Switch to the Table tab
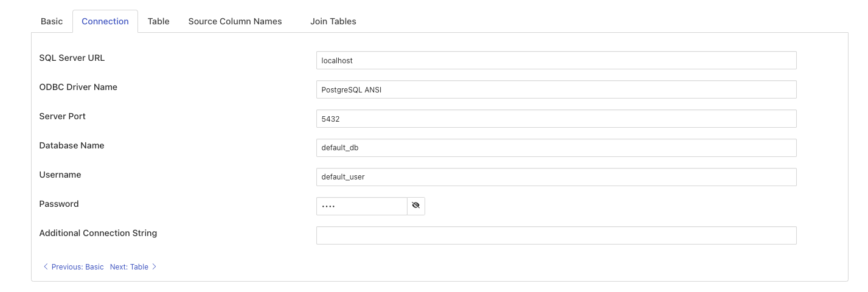868x292 pixels. [x=159, y=21]
